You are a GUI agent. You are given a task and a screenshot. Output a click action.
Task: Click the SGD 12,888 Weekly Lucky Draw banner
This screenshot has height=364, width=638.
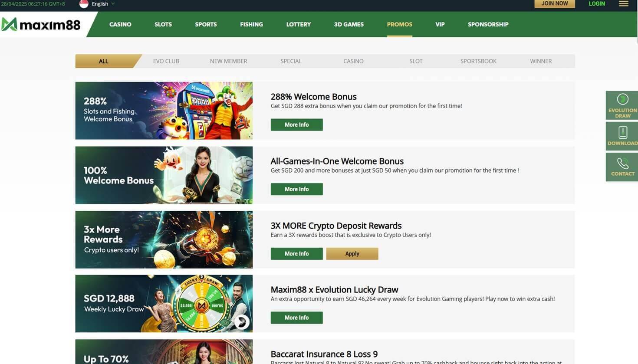pyautogui.click(x=164, y=304)
